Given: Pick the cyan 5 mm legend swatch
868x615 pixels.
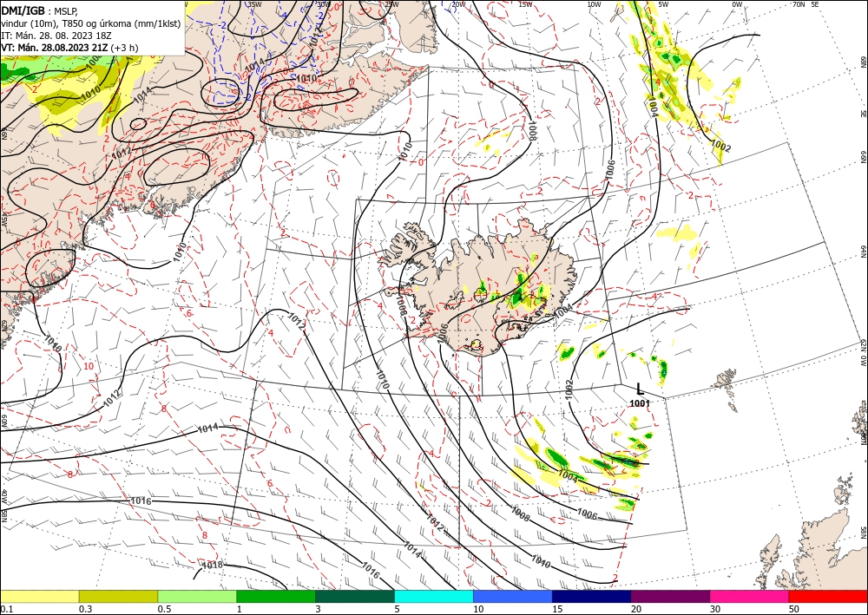Looking at the screenshot, I should click(x=434, y=596).
